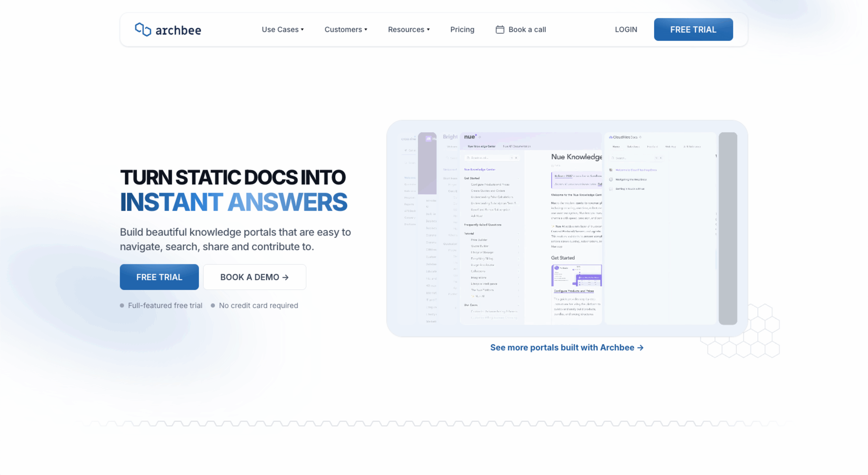
Task: Click the LOGIN link
Action: coord(626,30)
